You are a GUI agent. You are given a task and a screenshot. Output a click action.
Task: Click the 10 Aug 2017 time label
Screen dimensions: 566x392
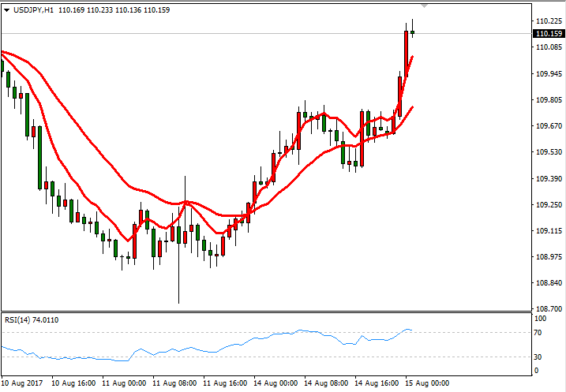click(22, 383)
